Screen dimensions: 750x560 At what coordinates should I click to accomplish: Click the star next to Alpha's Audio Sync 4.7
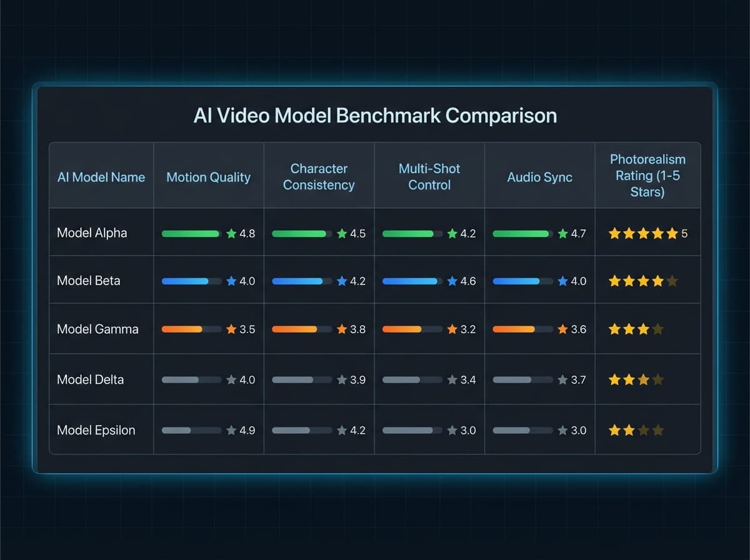point(562,232)
